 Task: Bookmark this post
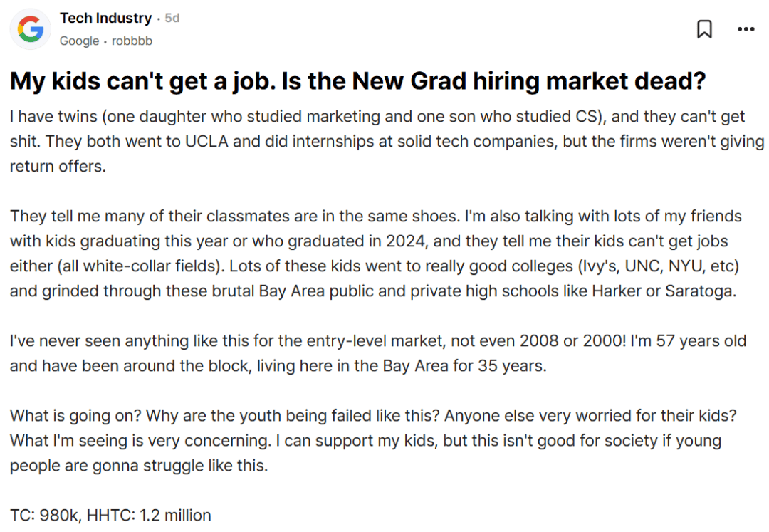704,29
